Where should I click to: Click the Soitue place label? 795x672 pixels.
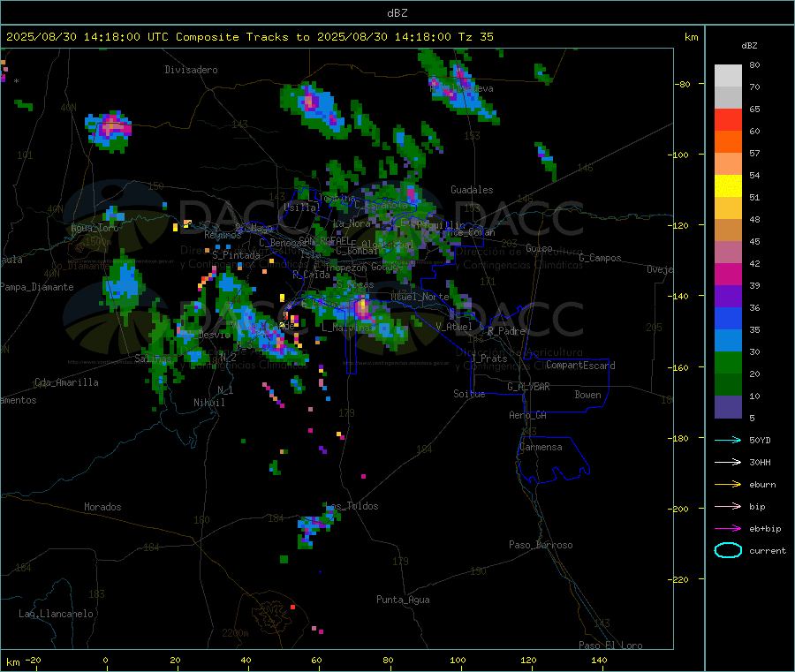click(x=469, y=394)
